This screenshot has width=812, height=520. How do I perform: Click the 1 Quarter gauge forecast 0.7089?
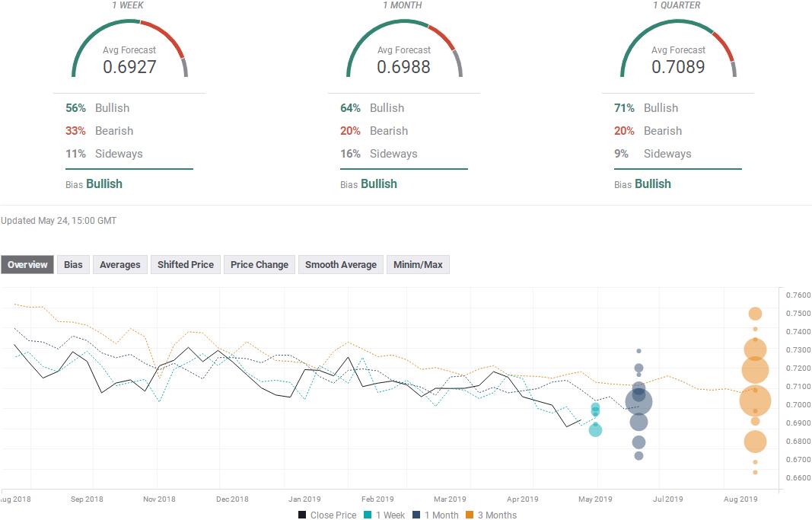coord(677,66)
